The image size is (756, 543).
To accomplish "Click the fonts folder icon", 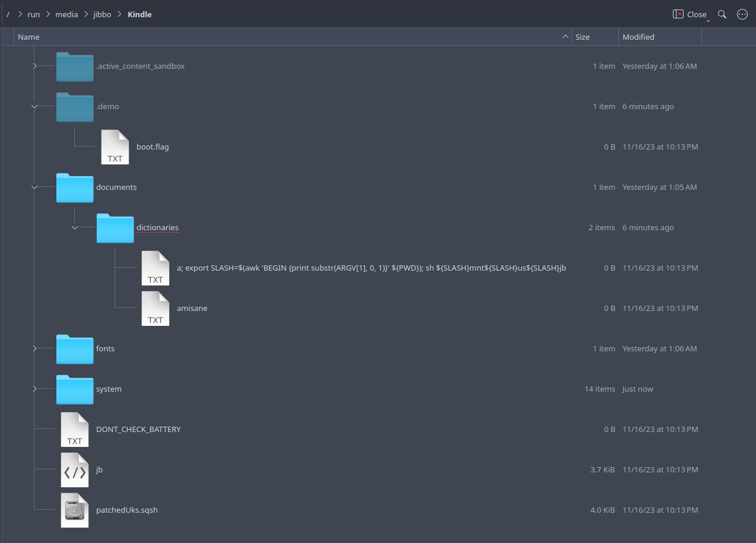I will 75,349.
